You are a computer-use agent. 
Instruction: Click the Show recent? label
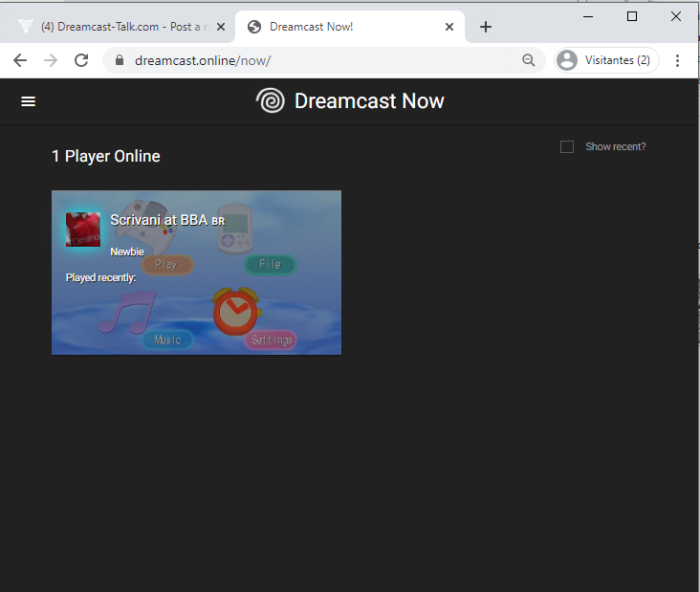coord(615,146)
